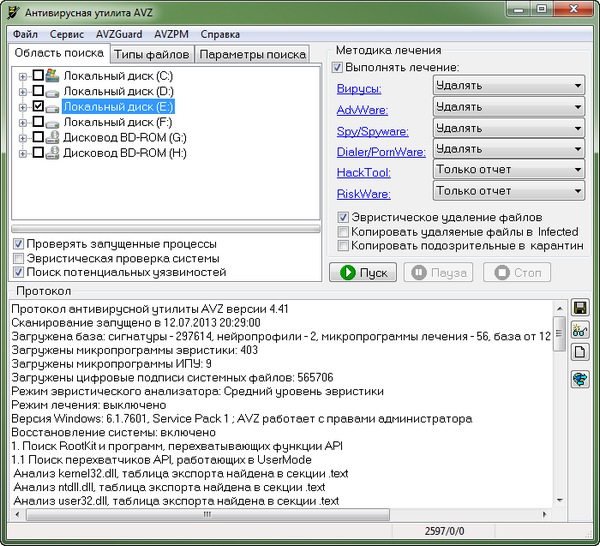Select Дисковод BD-ROM (H:) in the tree
This screenshot has height=546, width=600.
pyautogui.click(x=124, y=153)
